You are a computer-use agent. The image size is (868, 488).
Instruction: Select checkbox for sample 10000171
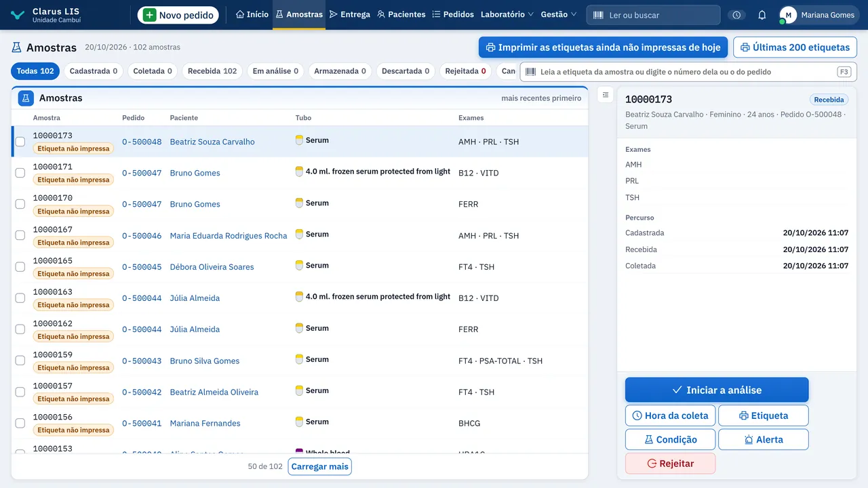tap(20, 173)
